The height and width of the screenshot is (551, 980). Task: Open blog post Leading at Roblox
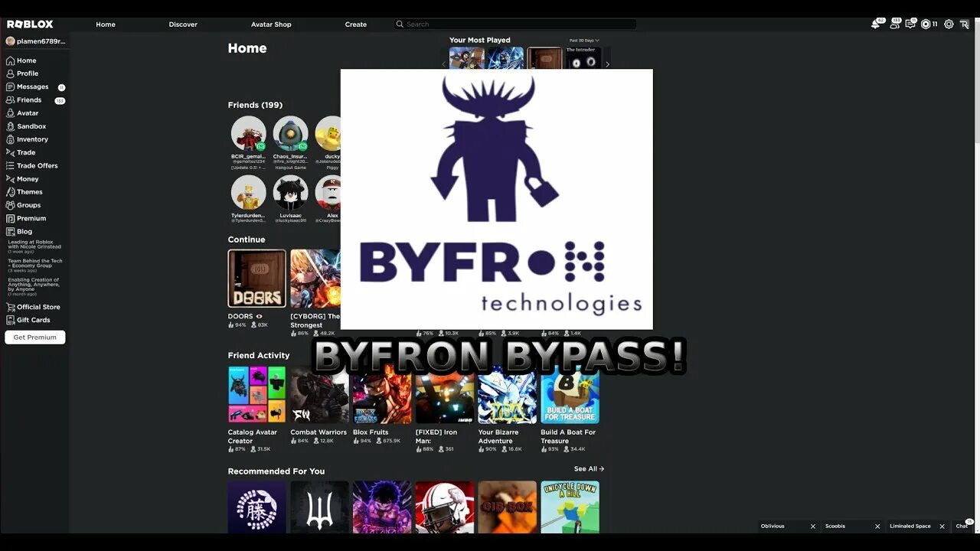(34, 246)
